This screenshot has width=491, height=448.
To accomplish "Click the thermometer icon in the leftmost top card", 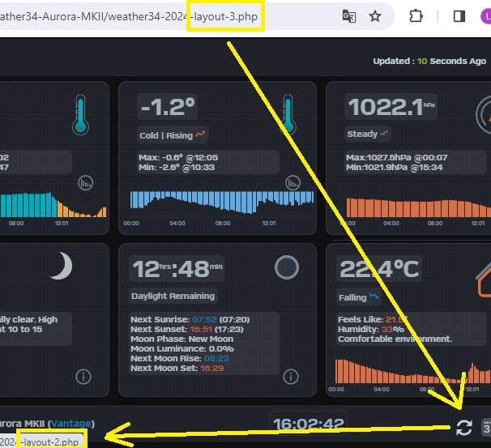I will click(80, 114).
